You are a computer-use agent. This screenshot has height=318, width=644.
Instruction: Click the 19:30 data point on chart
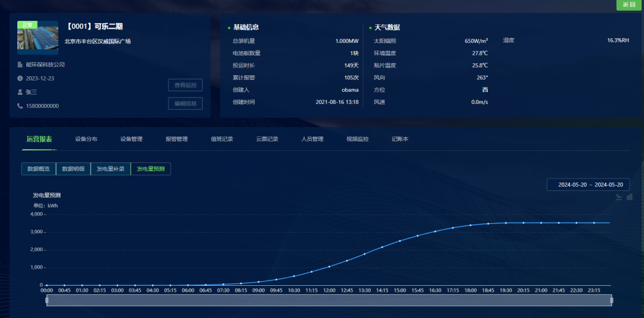[506, 223]
